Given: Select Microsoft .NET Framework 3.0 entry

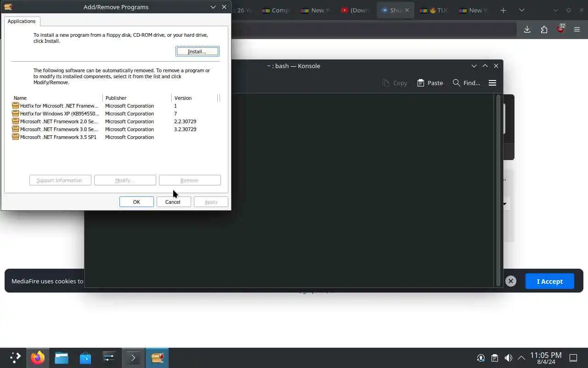Looking at the screenshot, I should click(x=55, y=129).
